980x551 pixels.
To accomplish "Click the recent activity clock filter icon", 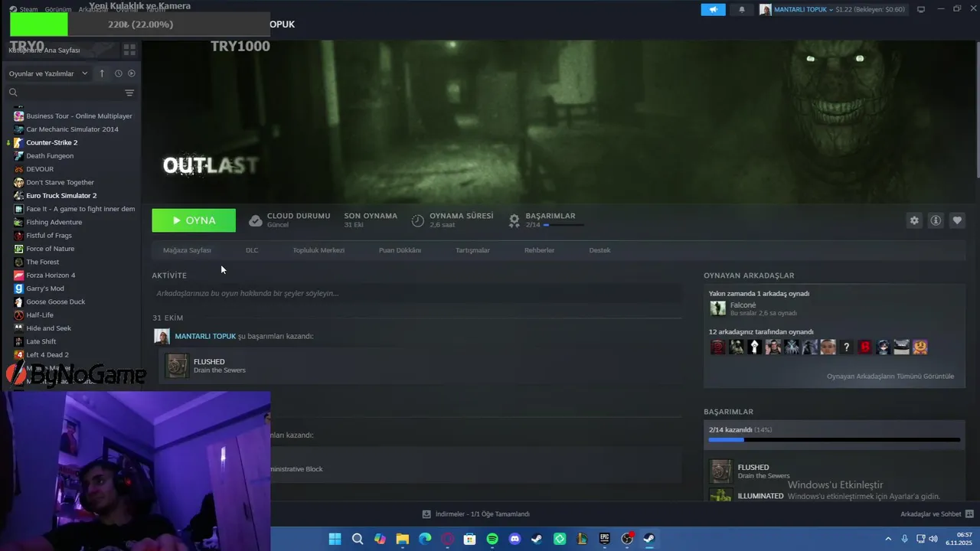I will [x=119, y=73].
